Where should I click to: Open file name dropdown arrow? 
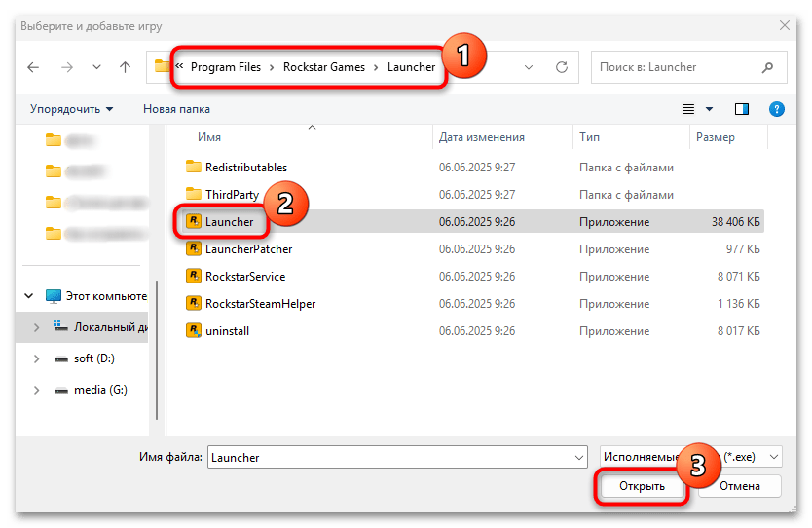tap(579, 458)
